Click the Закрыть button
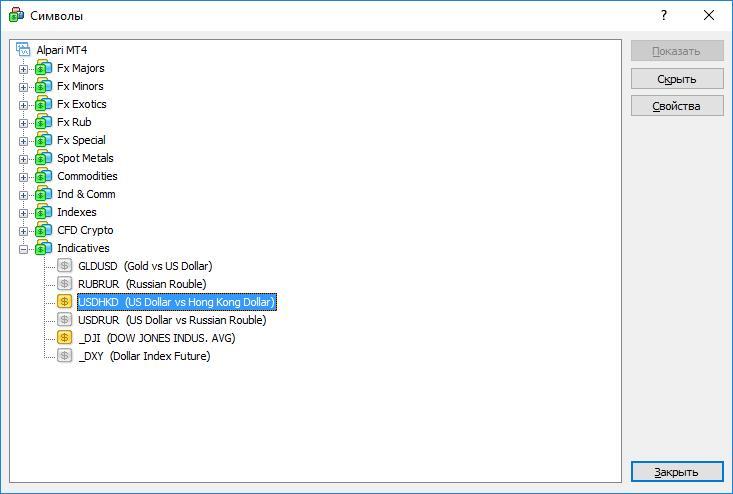733x494 pixels. (x=676, y=472)
